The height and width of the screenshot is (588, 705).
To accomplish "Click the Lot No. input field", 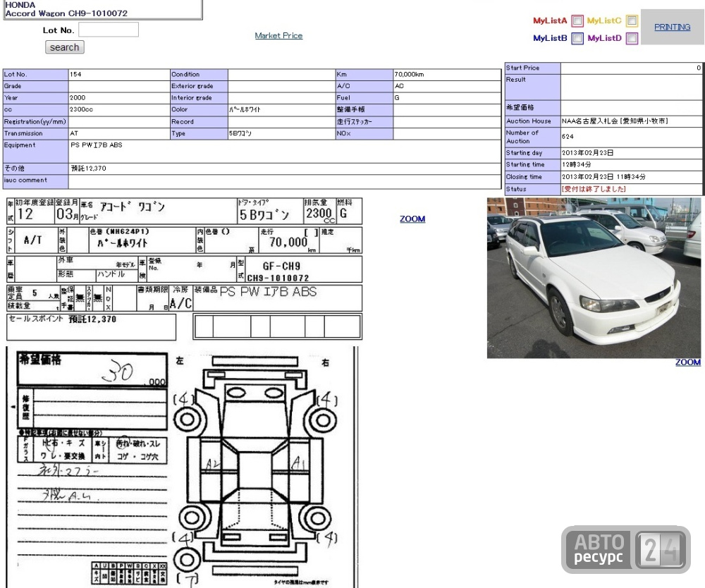I will (109, 30).
